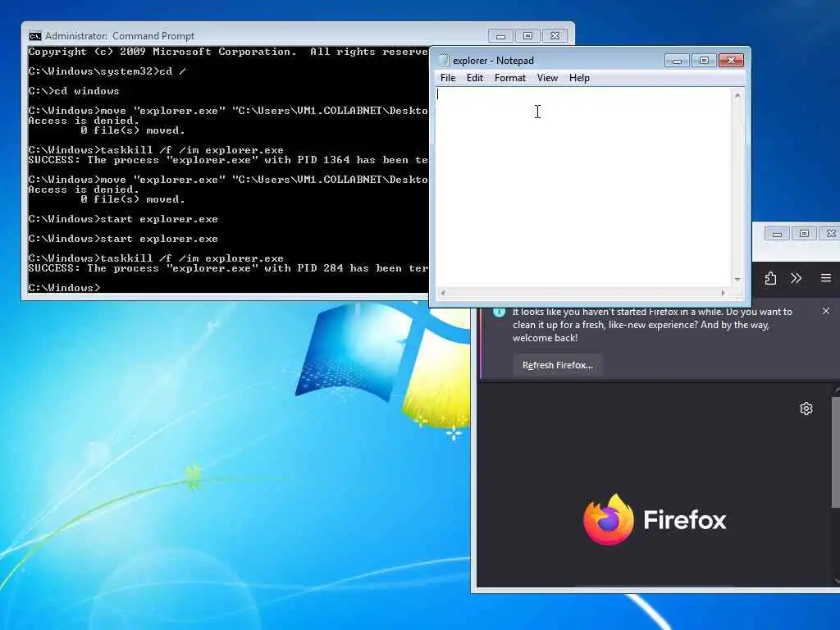Maximize the explorer Notepad window
Screen dimensions: 840x630
tap(704, 61)
